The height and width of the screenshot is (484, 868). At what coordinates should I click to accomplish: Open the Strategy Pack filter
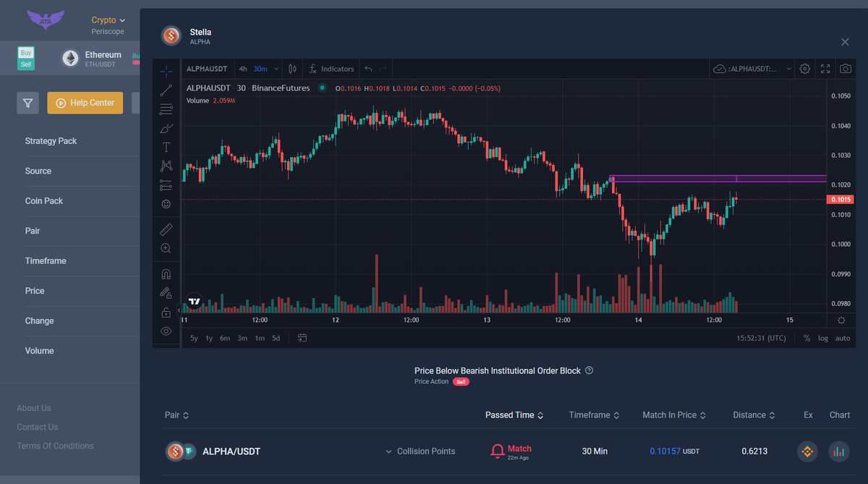51,141
